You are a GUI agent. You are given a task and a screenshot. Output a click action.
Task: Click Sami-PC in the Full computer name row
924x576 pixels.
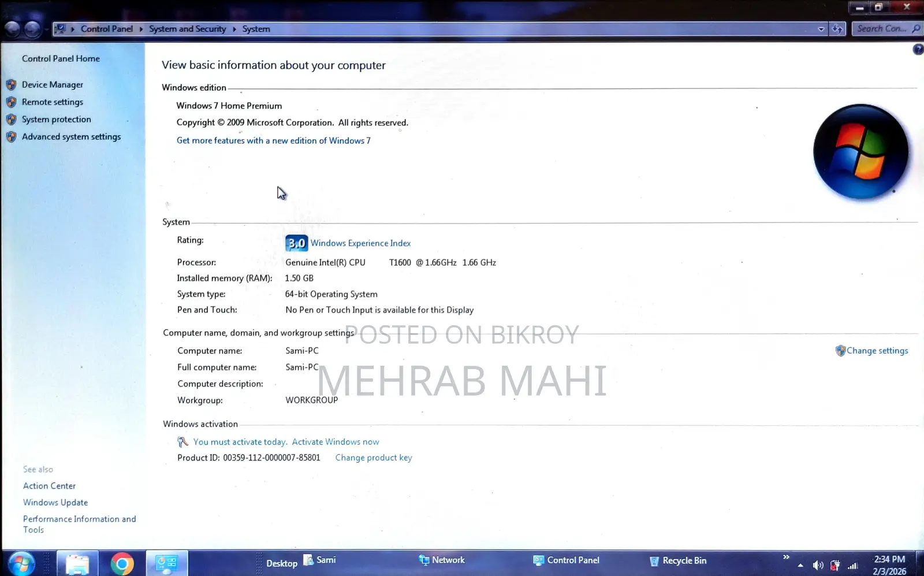tap(302, 367)
